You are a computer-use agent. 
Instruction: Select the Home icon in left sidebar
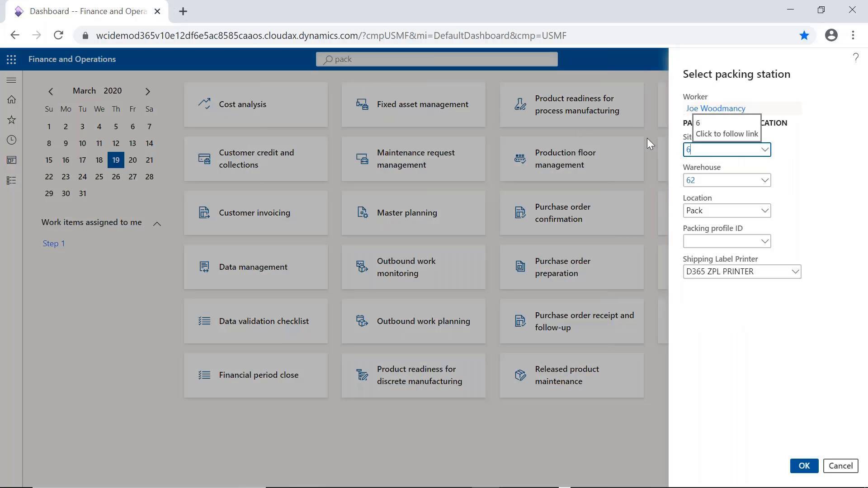pyautogui.click(x=11, y=99)
